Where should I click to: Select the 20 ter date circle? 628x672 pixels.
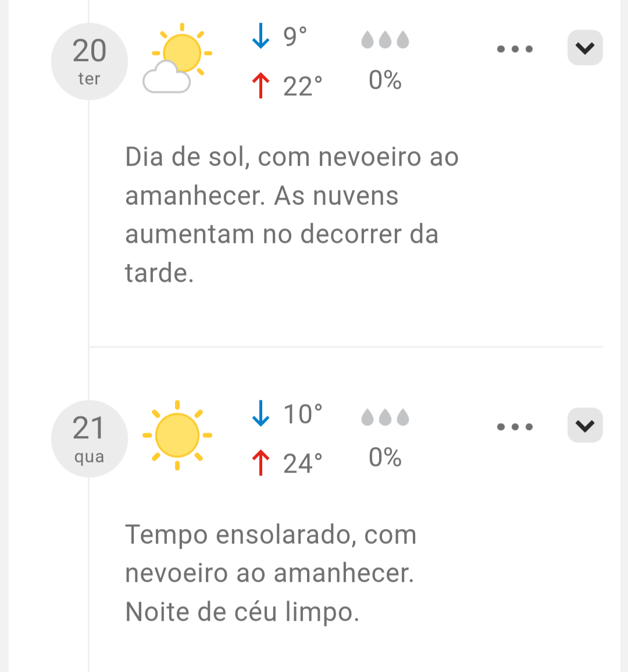[x=89, y=61]
